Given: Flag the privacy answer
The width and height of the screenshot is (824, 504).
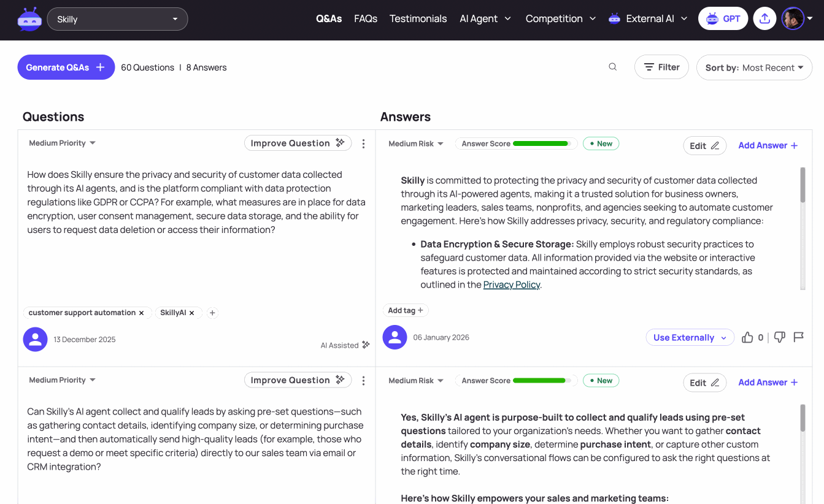Looking at the screenshot, I should [798, 337].
